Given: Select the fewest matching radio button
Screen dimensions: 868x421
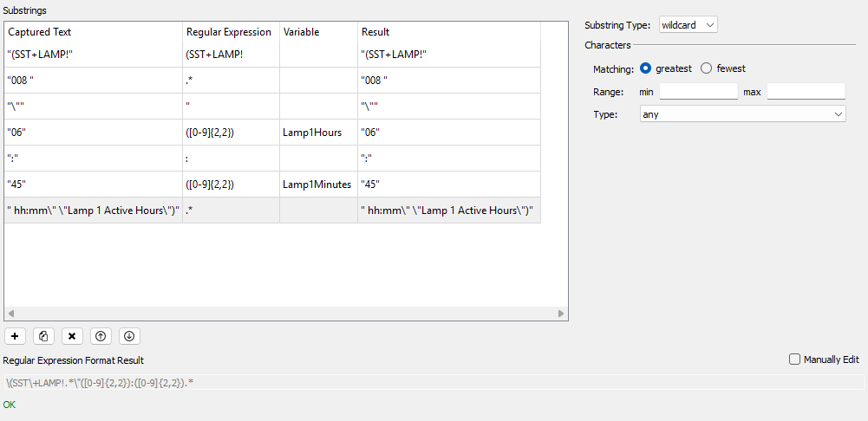Looking at the screenshot, I should coord(707,68).
